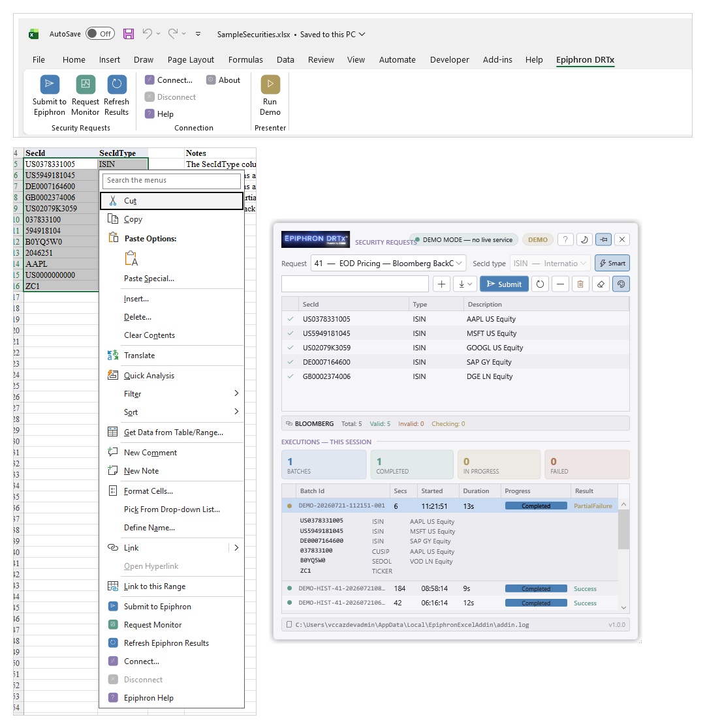Screen dimensions: 705x728
Task: Click the palette theme icon in DRTx panel
Action: pyautogui.click(x=621, y=284)
